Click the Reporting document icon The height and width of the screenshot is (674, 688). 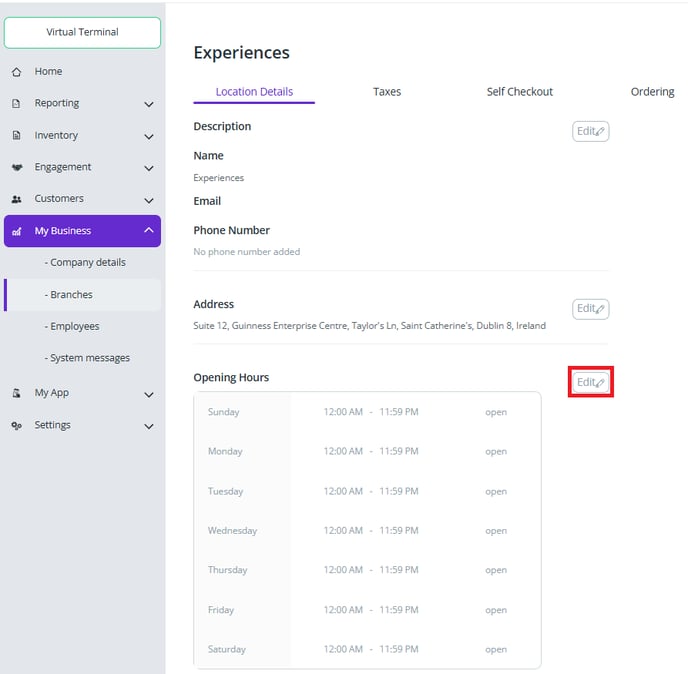click(x=16, y=104)
